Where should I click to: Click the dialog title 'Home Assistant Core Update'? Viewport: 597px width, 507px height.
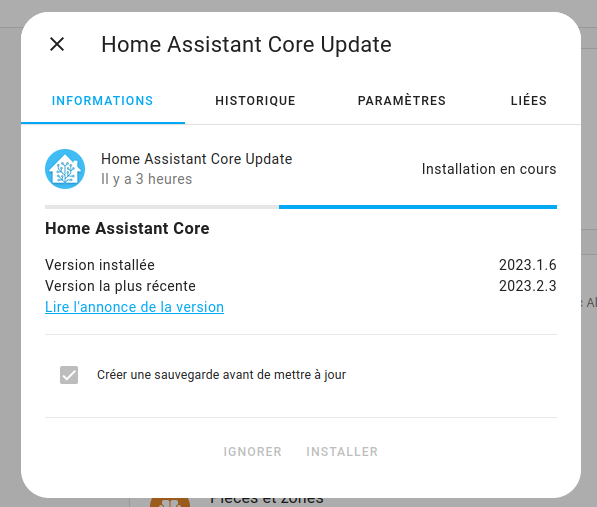[246, 45]
